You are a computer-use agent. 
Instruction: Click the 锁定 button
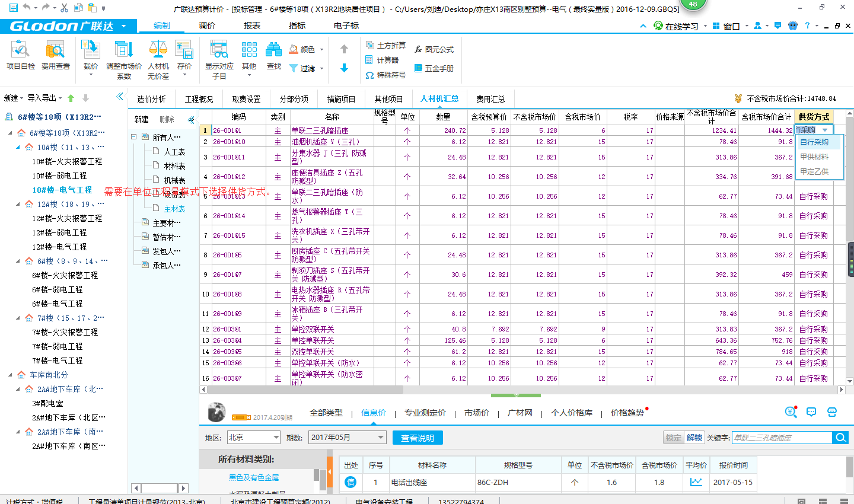coord(674,438)
